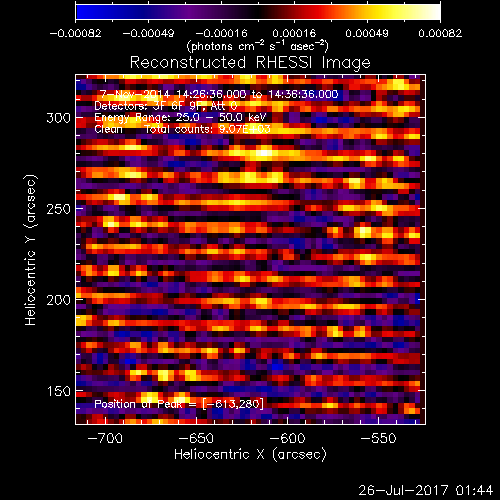
Task: Click the y-axis tick label 300
Action: 59,118
